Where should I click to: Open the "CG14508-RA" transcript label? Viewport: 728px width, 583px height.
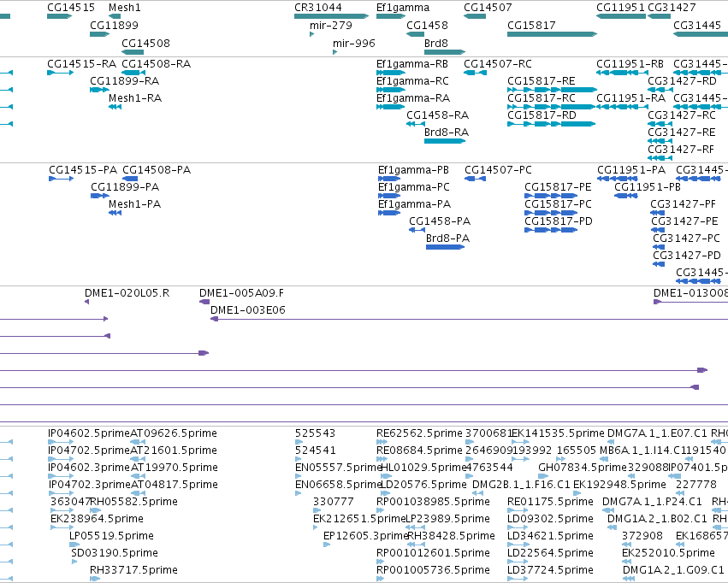point(156,63)
